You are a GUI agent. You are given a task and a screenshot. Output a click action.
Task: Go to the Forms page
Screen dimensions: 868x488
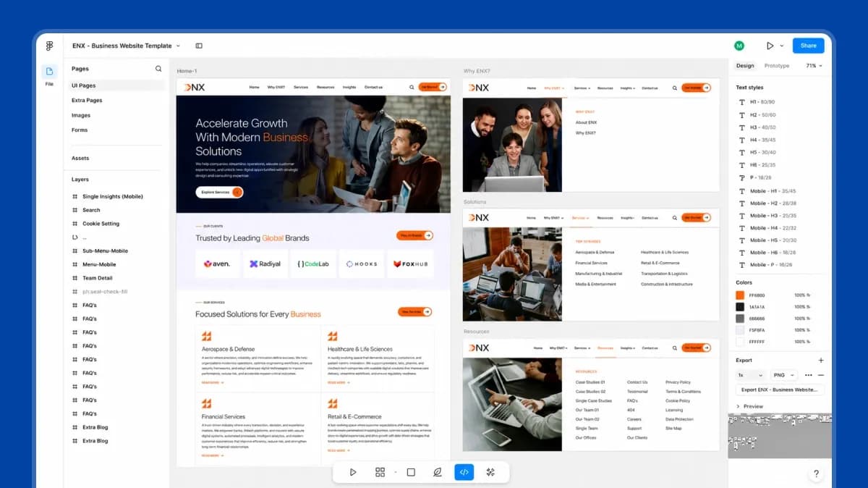pyautogui.click(x=80, y=130)
